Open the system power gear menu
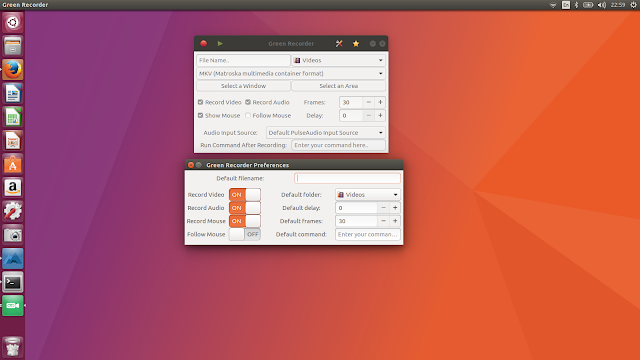The width and height of the screenshot is (640, 360). coord(633,5)
